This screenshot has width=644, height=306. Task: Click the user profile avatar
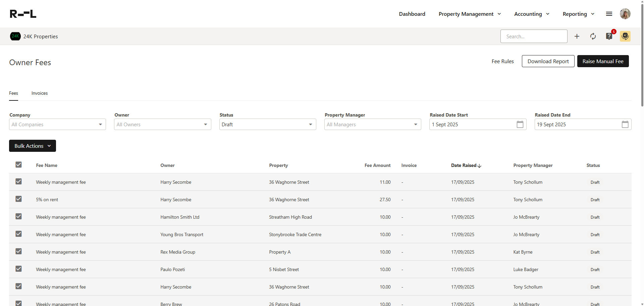coord(625,14)
